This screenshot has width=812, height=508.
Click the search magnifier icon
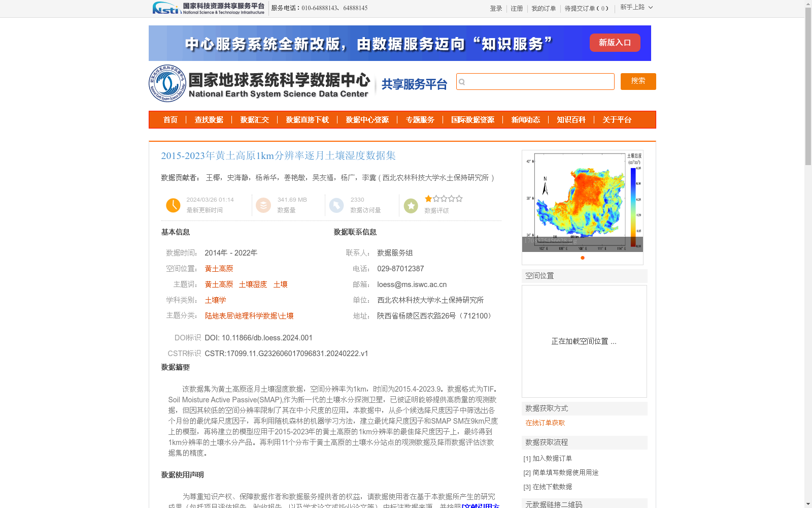[462, 82]
